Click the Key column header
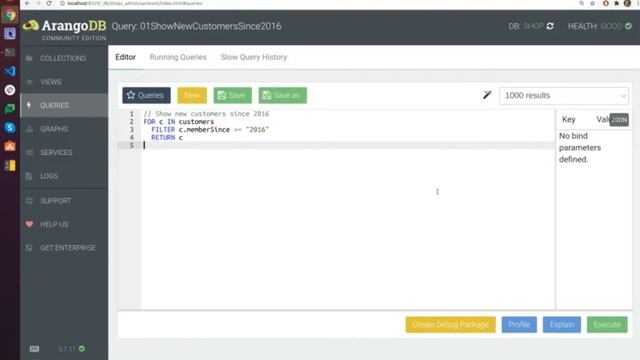 click(x=569, y=120)
